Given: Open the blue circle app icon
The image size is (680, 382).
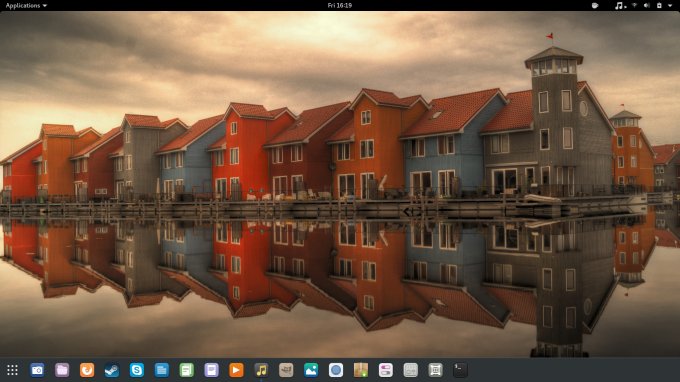Looking at the screenshot, I should tap(336, 370).
